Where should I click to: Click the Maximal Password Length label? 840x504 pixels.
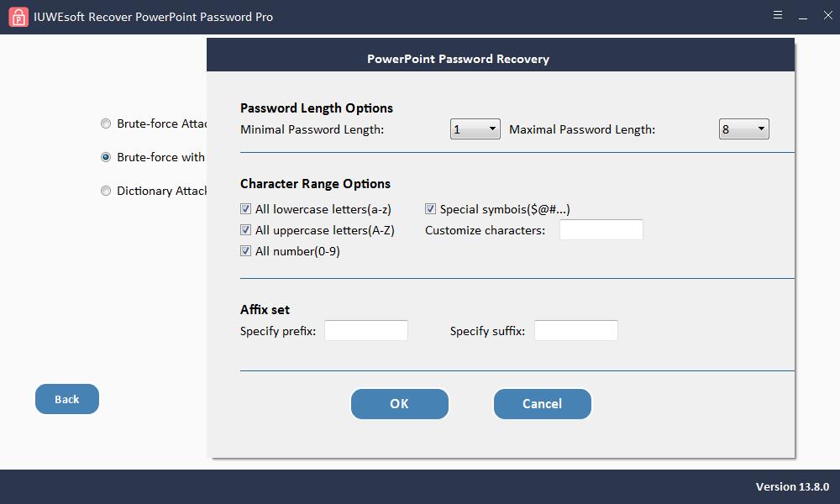(582, 129)
